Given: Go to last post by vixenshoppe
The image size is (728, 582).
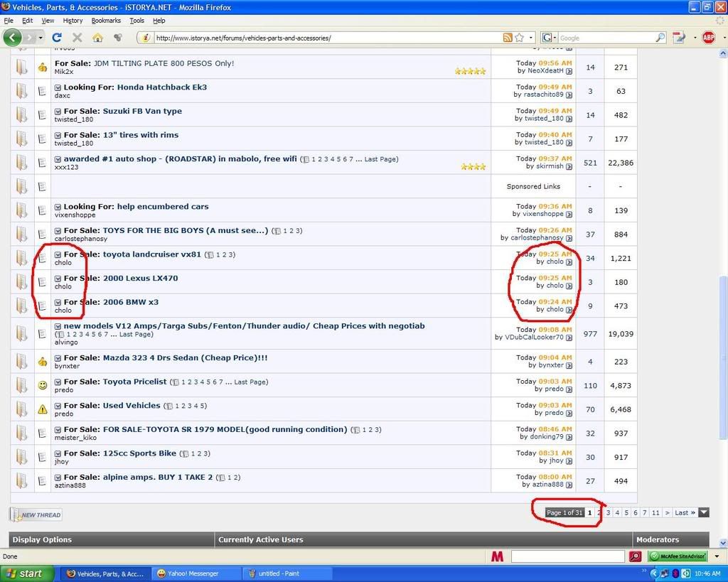Looking at the screenshot, I should click(569, 215).
